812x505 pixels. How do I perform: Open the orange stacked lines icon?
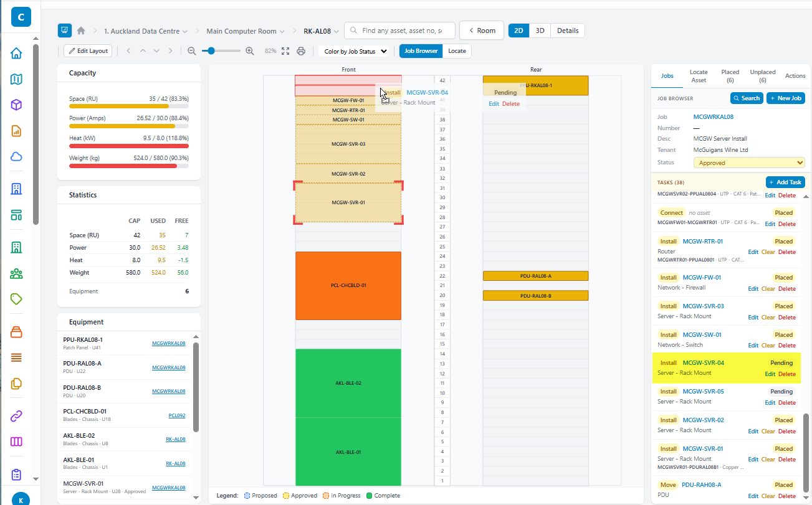click(17, 357)
